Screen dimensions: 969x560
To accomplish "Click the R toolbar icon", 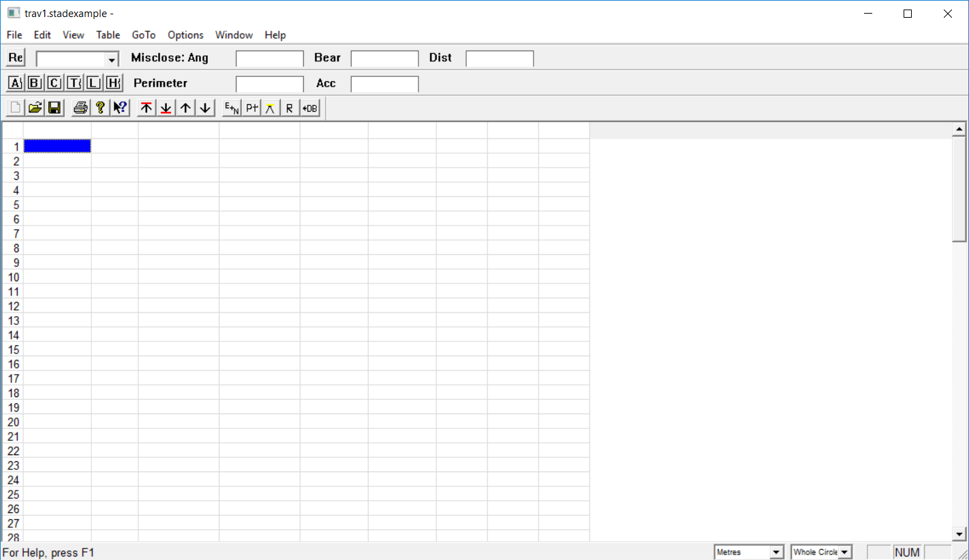I will [290, 108].
